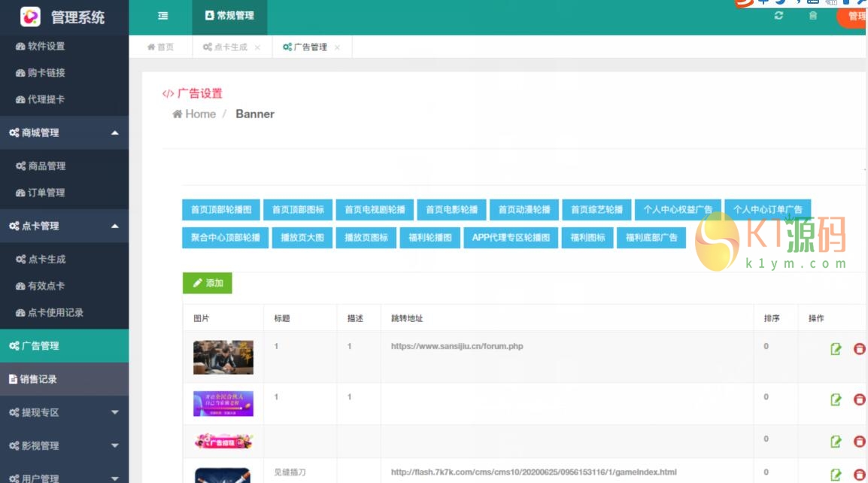Delete the sansijiu.cn forum banner row
The height and width of the screenshot is (483, 868).
coord(859,349)
